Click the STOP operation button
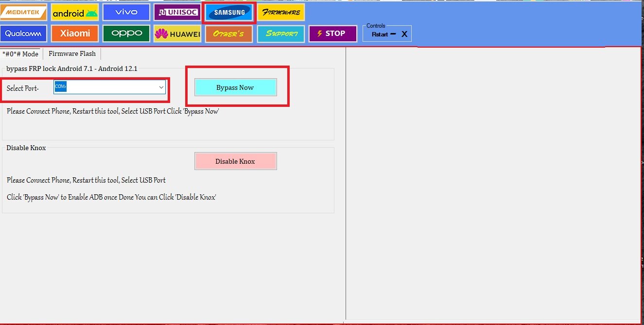This screenshot has height=325, width=644. click(x=333, y=34)
